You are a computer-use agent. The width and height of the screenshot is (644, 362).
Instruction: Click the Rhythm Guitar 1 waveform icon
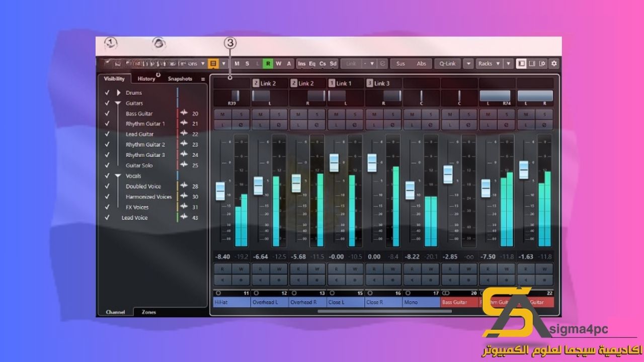click(x=184, y=124)
